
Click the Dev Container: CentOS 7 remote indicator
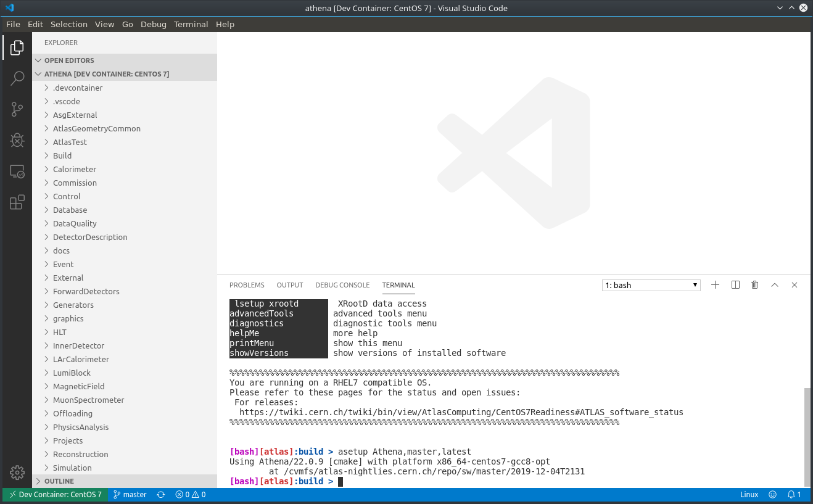pos(54,495)
